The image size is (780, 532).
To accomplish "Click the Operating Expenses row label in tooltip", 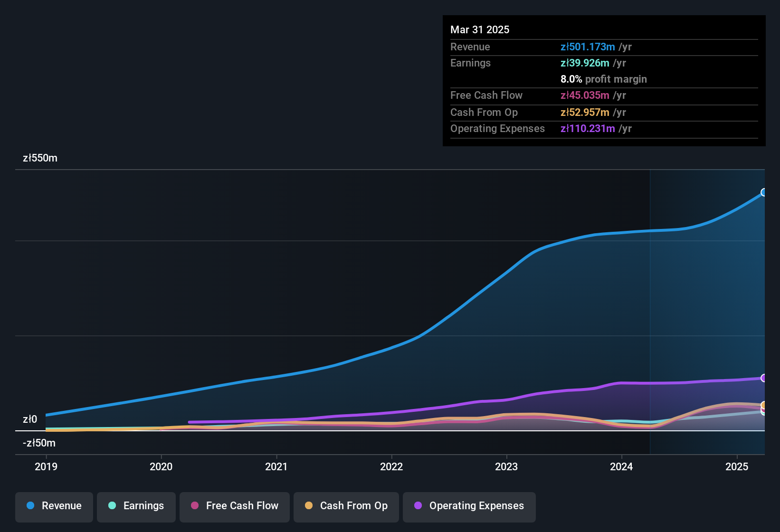I will tap(497, 129).
